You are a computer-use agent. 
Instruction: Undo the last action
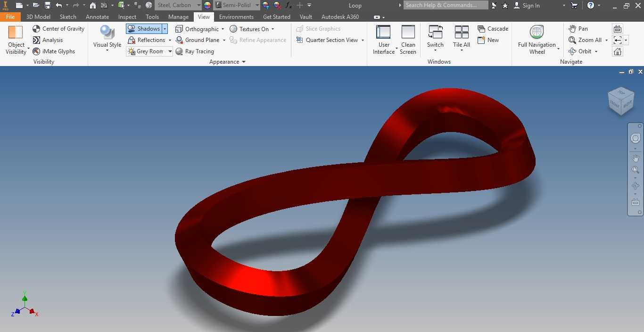[x=58, y=5]
